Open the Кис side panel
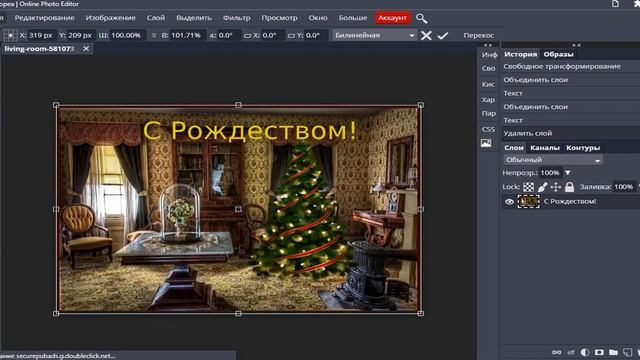Viewport: 640px width, 360px height. point(488,84)
